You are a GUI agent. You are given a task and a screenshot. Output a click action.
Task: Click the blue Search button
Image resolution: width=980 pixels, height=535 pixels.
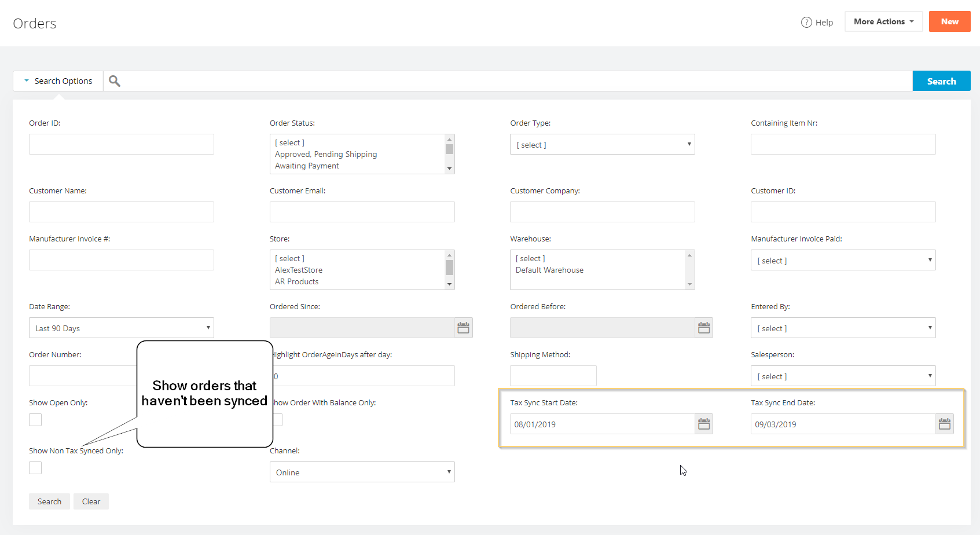(941, 81)
